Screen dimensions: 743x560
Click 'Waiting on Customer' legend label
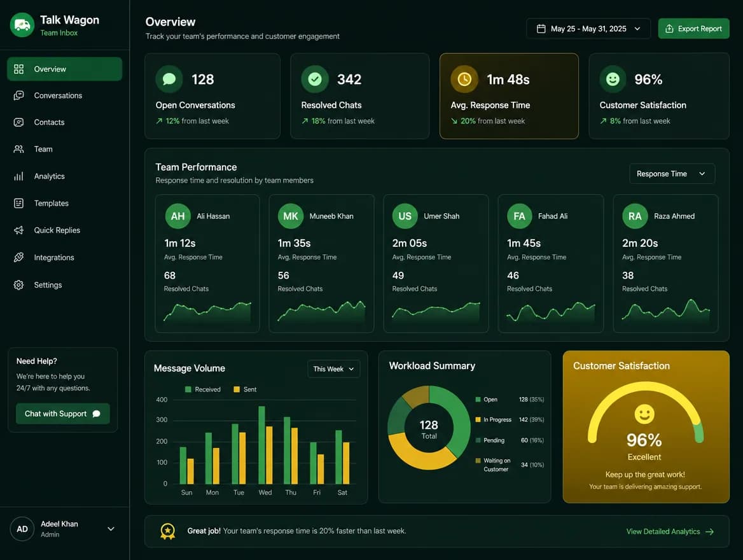pyautogui.click(x=497, y=465)
